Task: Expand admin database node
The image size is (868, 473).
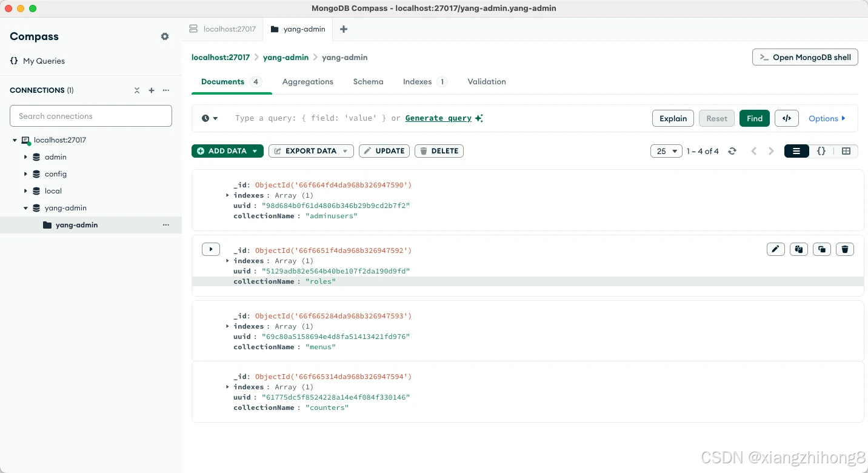Action: pyautogui.click(x=25, y=157)
